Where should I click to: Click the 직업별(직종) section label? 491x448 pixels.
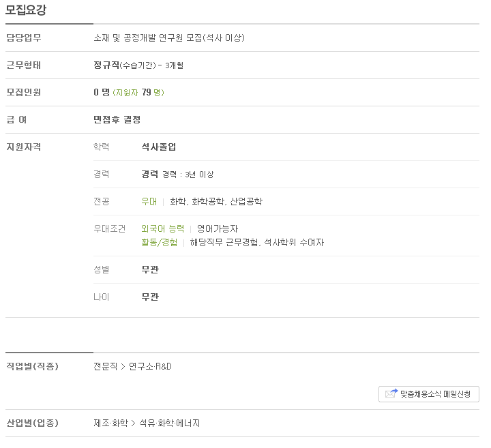(32, 367)
